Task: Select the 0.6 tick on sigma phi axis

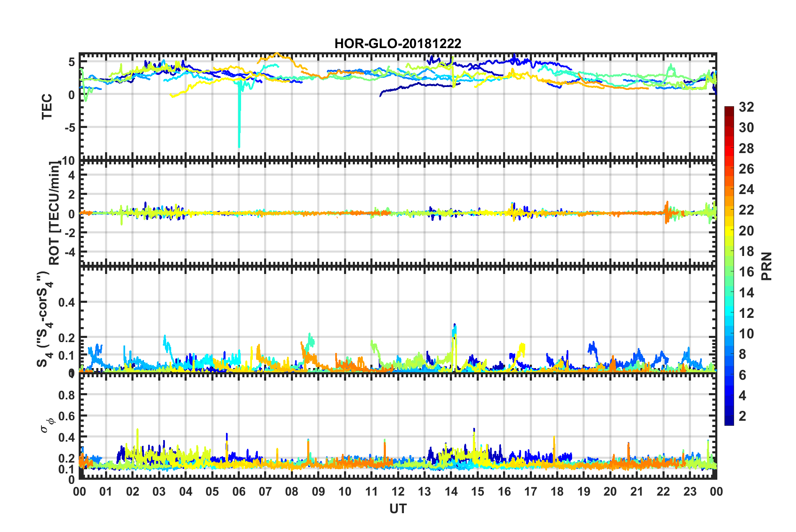Action: 67,416
